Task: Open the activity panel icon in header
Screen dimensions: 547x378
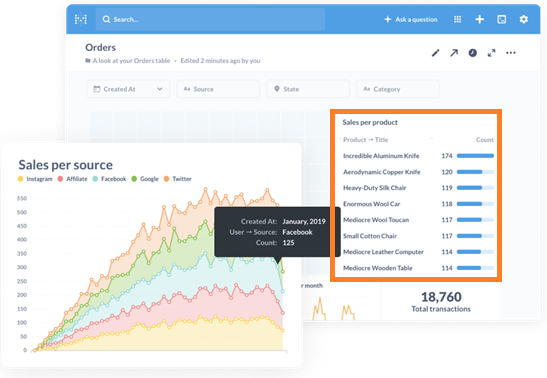Action: tap(501, 19)
